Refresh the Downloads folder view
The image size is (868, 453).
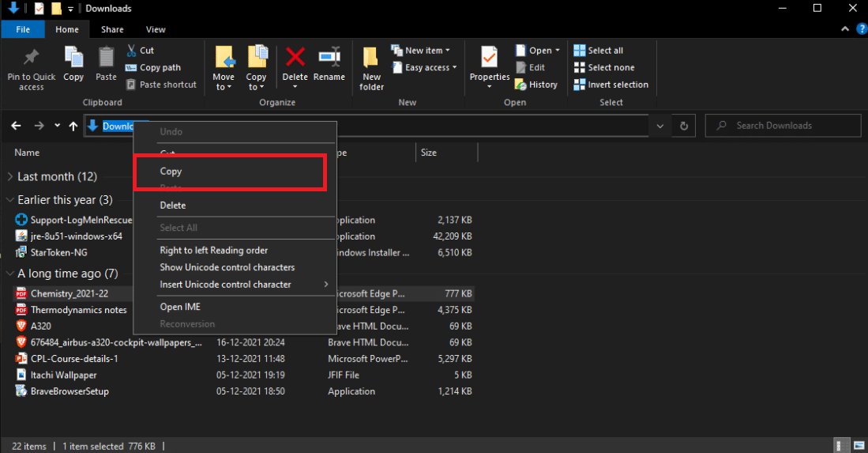[x=684, y=126]
